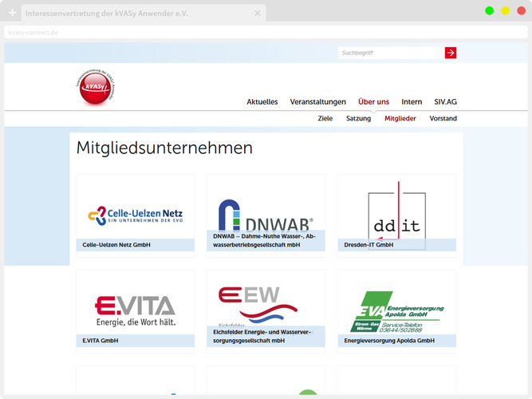The height and width of the screenshot is (399, 532).
Task: Open the Veranstaltungen menu
Action: tap(317, 102)
